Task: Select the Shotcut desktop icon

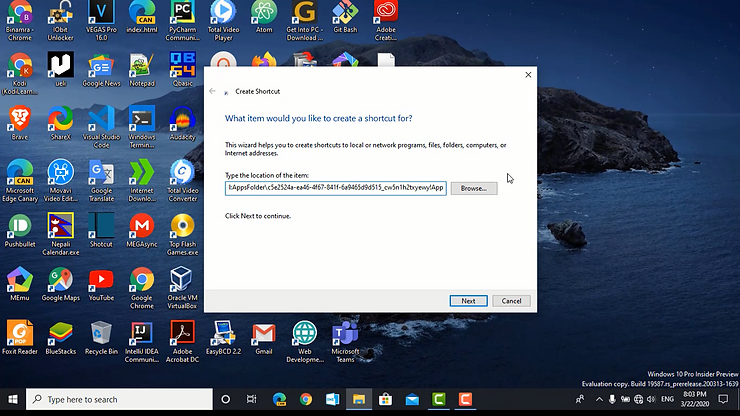Action: (x=101, y=230)
